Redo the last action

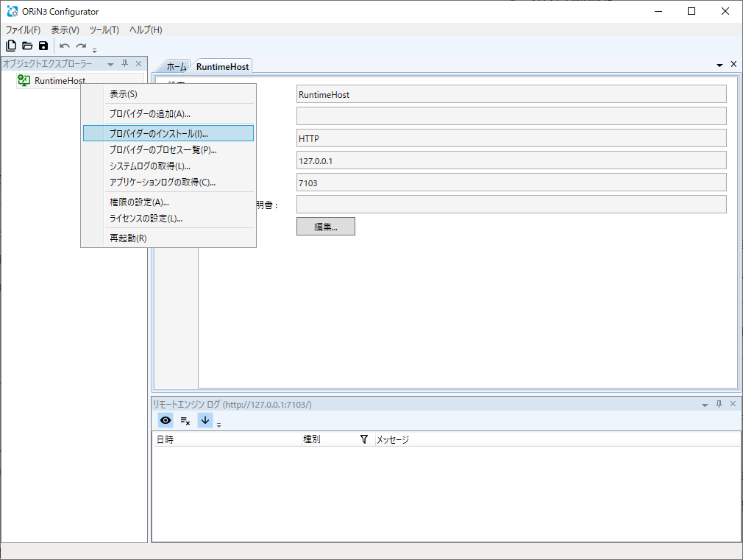pyautogui.click(x=81, y=46)
